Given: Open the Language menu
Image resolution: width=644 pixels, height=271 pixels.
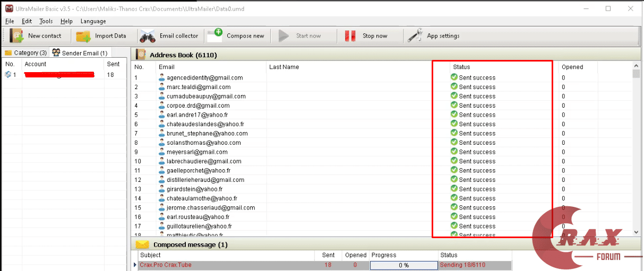Looking at the screenshot, I should click(93, 21).
